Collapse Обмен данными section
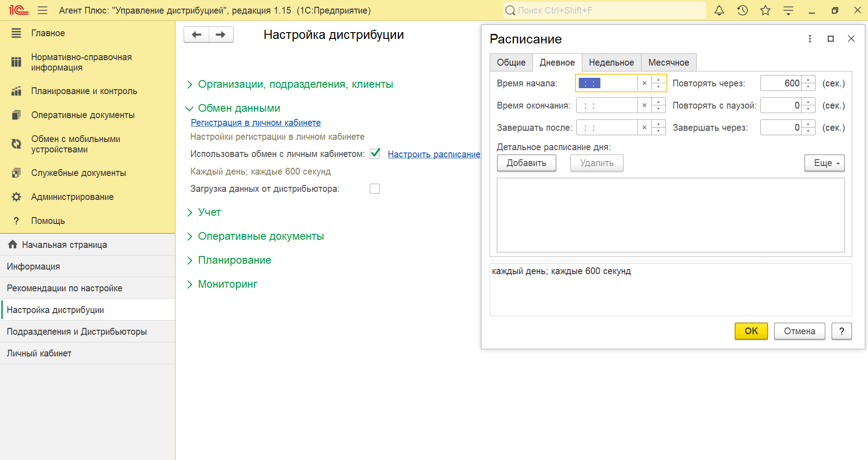 tap(189, 109)
